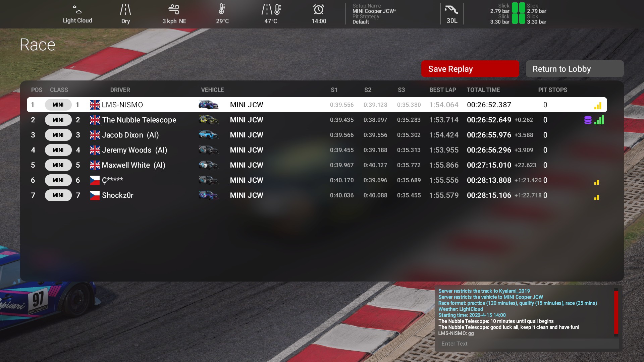The image size is (644, 362).
Task: Click LMS-NISMO's connection signal bars
Action: 598,106
